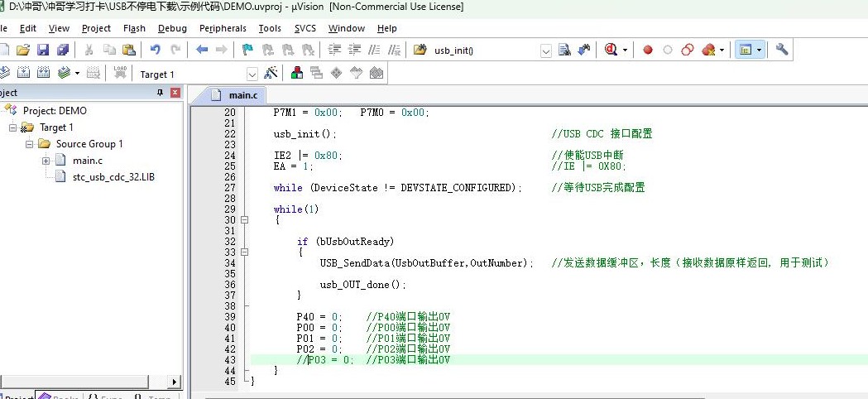Screen dimensions: 868x399
Task: Collapse the Source Group 1 node
Action: click(29, 144)
